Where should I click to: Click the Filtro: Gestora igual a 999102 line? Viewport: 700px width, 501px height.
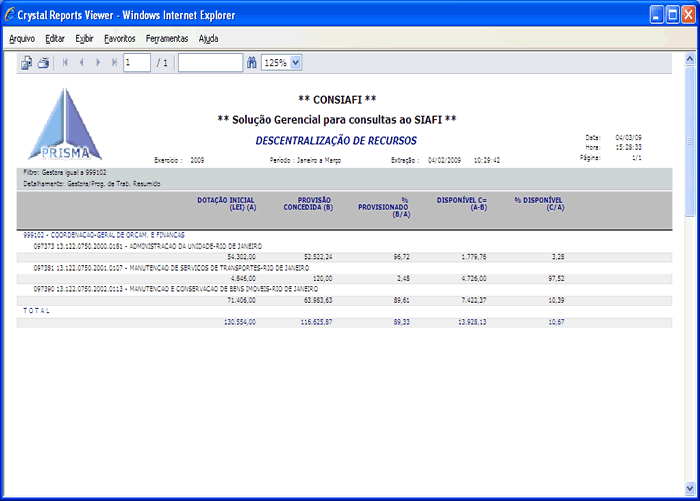(x=65, y=172)
